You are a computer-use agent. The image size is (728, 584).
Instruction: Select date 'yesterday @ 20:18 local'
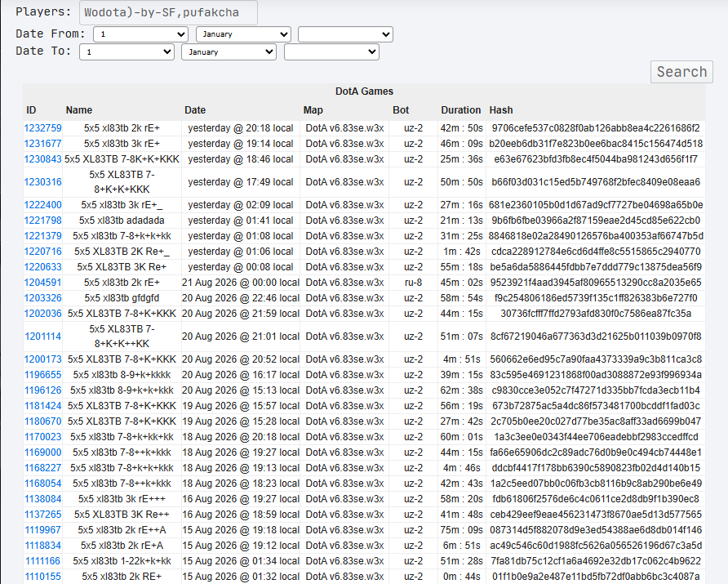tap(241, 128)
